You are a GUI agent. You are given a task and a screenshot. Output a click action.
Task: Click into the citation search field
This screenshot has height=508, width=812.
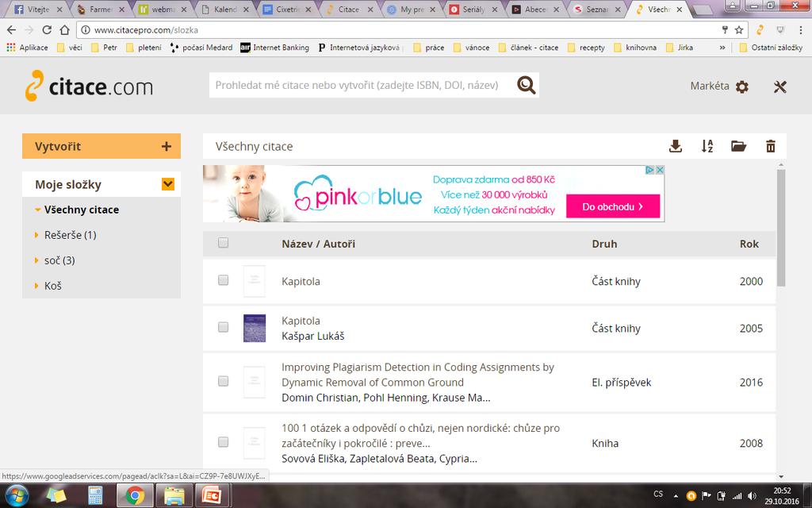[362, 85]
